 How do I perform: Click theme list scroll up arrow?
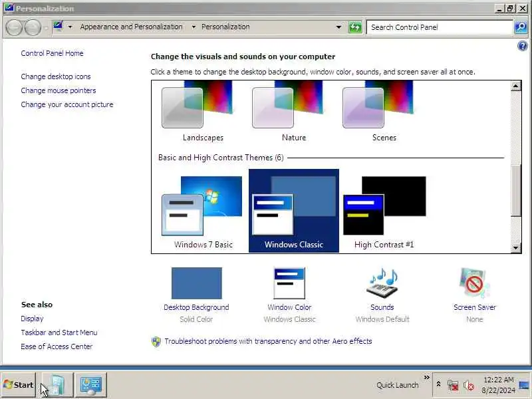[516, 86]
